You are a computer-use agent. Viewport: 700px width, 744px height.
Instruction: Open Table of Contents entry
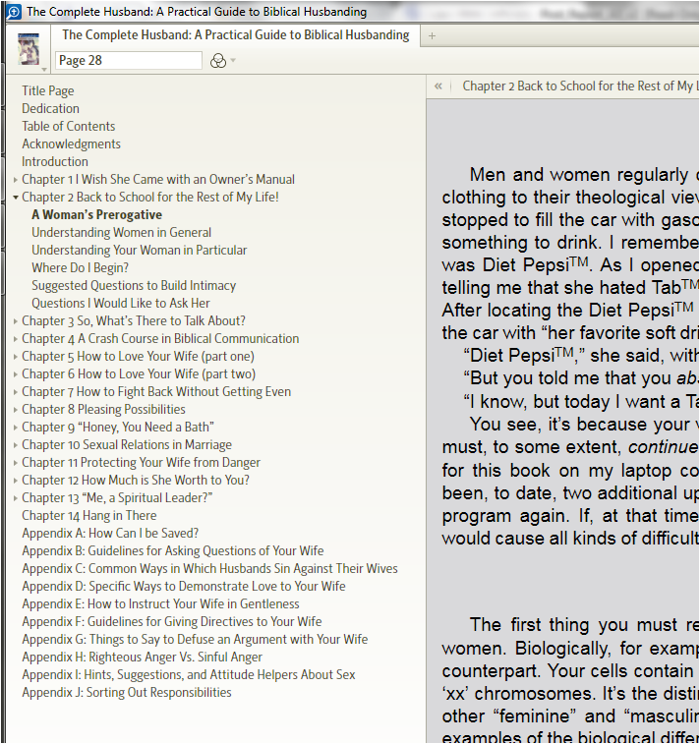click(69, 126)
